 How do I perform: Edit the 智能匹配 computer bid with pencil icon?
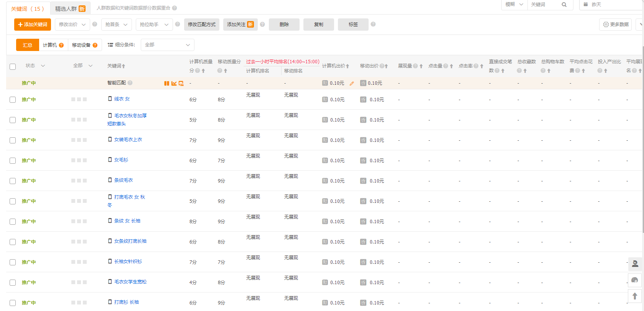point(352,84)
